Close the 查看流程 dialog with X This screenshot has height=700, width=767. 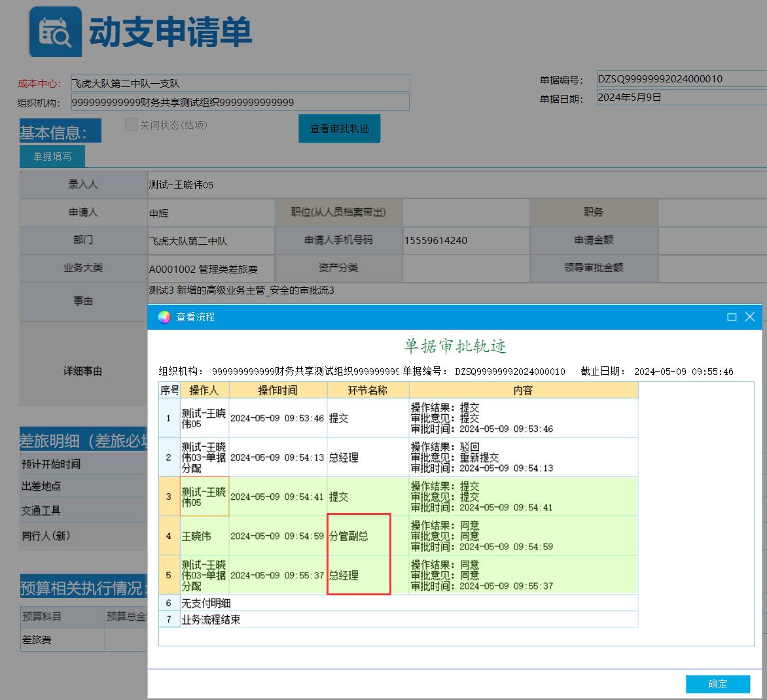click(x=750, y=317)
